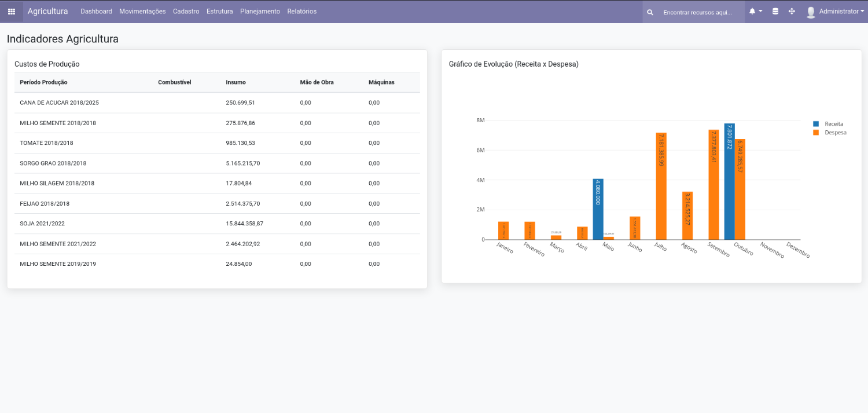Click the four-arrows move icon
The image size is (868, 413).
pos(792,12)
